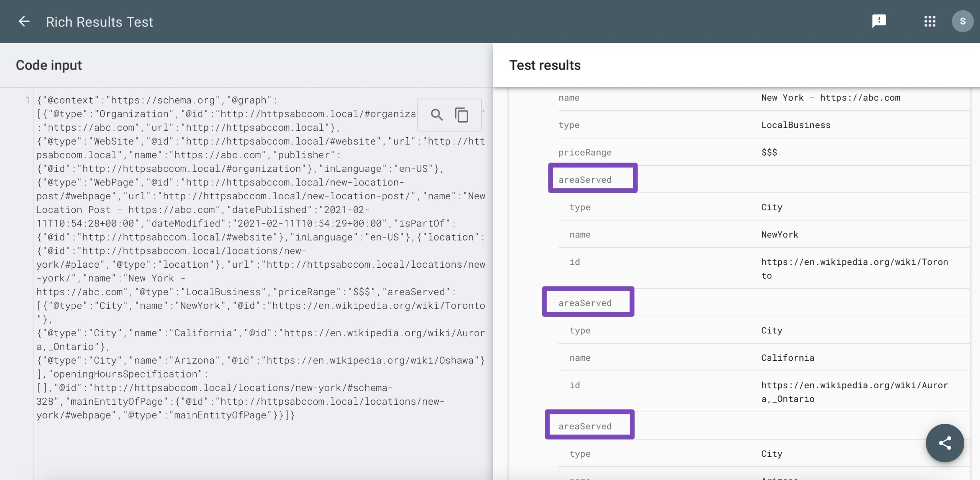Click the Aurora,_Ontario id value
The width and height of the screenshot is (980, 480).
pos(854,392)
